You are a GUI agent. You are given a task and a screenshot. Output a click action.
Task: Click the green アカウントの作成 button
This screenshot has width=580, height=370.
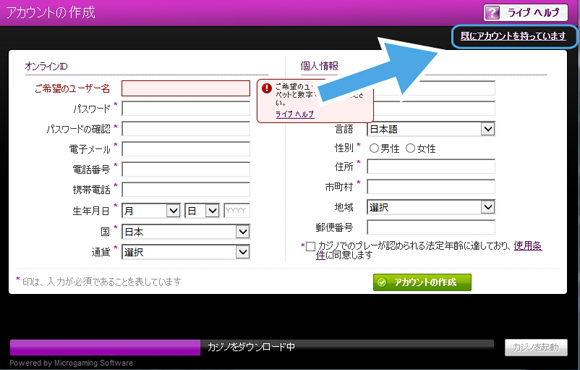[x=422, y=282]
